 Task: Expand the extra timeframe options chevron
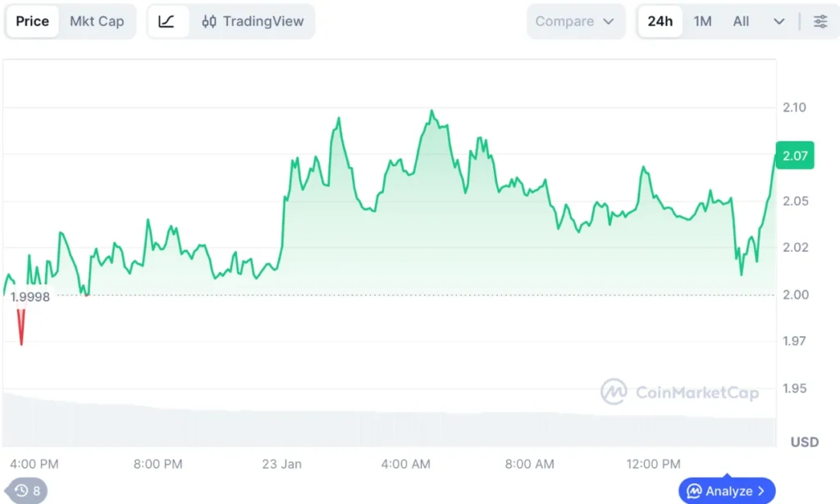[x=778, y=21]
